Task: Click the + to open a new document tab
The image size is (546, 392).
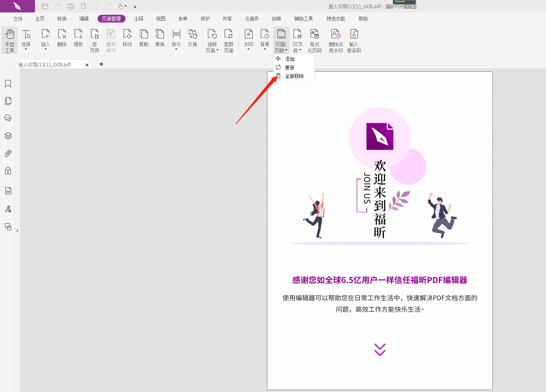Action: [x=101, y=64]
